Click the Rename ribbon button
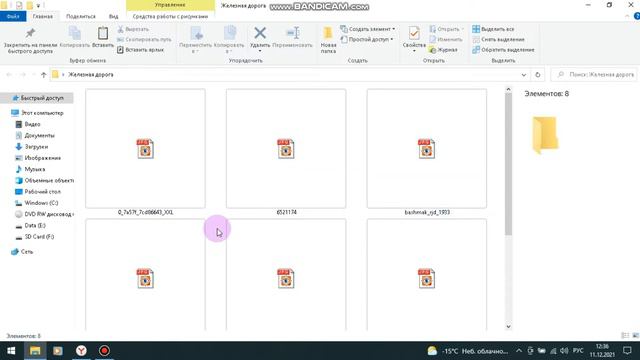The height and width of the screenshot is (360, 640). click(x=292, y=38)
